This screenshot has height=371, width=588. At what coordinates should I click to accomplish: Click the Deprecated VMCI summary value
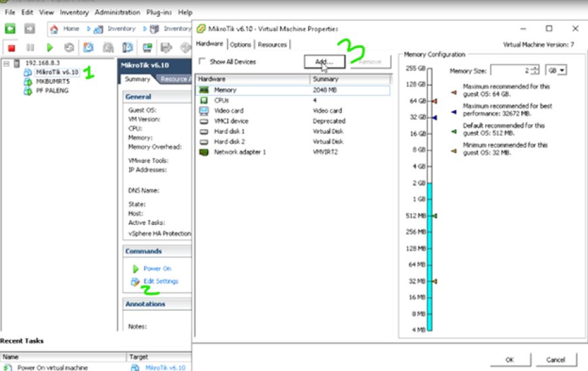(x=329, y=121)
